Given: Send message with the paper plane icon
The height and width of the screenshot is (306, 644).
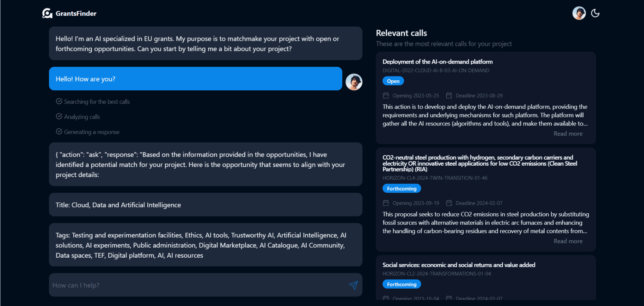Looking at the screenshot, I should [x=353, y=285].
